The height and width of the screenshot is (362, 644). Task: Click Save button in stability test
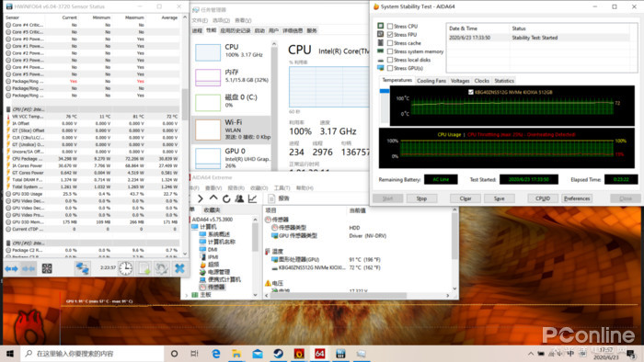pyautogui.click(x=499, y=198)
